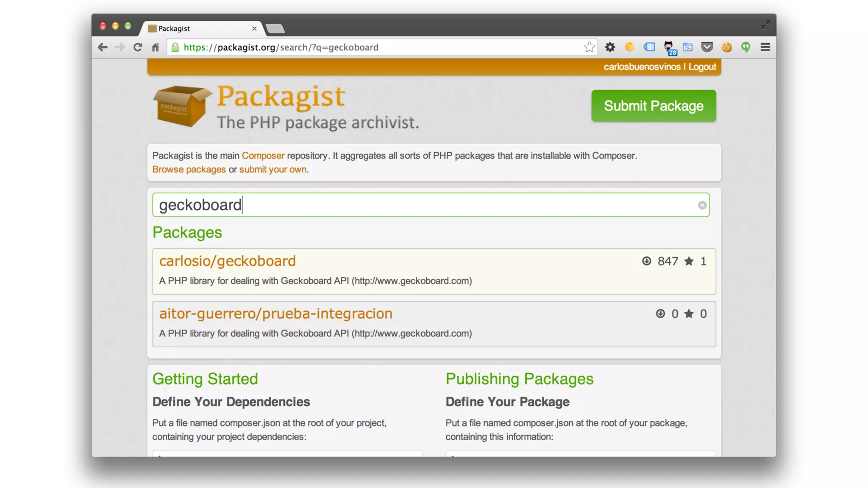Click the PageSpeed gauge extension icon
The height and width of the screenshot is (488, 868).
[687, 47]
